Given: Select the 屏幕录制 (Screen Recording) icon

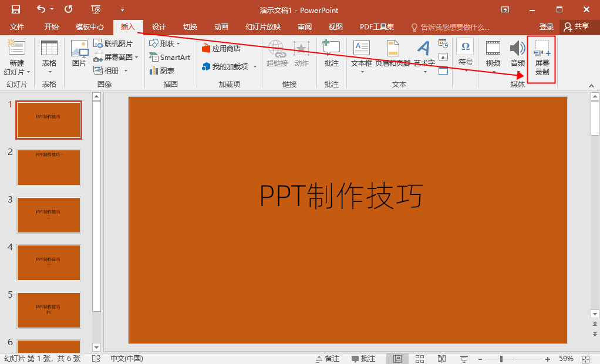Looking at the screenshot, I should pos(540,59).
